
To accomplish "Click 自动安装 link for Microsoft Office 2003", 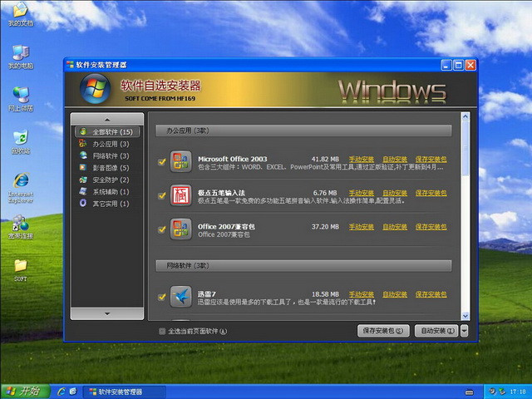I will coord(395,159).
